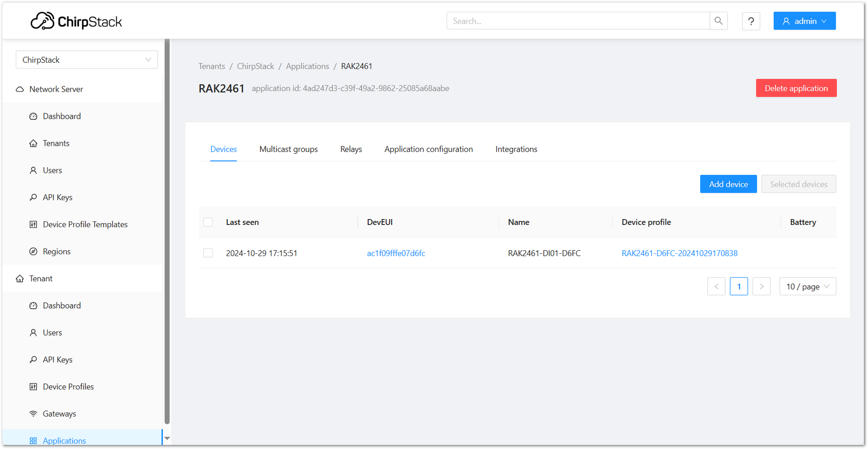Click the Regions compass icon
868x449 pixels.
coord(33,252)
